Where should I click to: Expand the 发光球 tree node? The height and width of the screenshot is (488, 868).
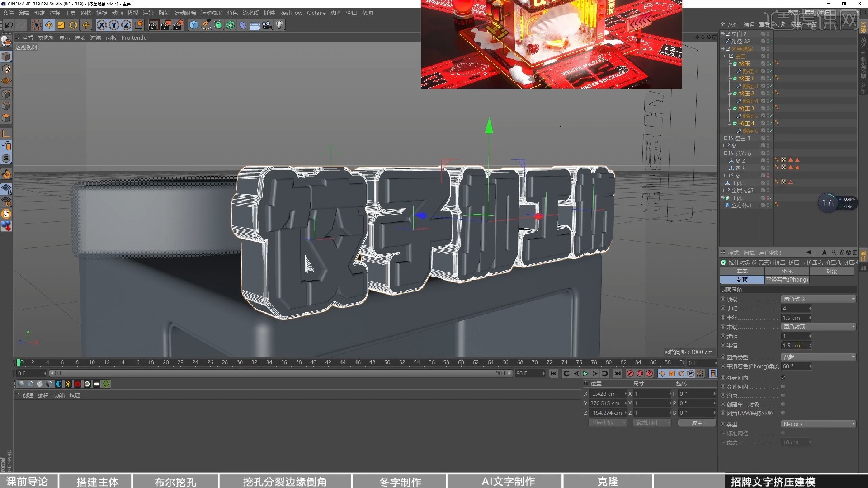[x=726, y=153]
